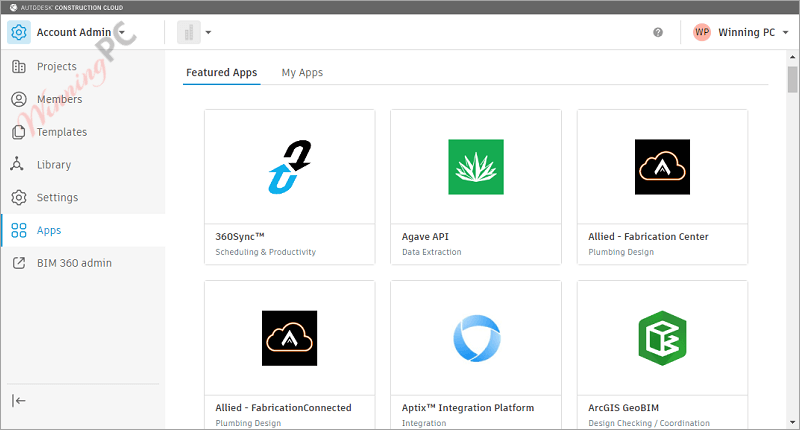Click the Account Admin title text

[74, 32]
